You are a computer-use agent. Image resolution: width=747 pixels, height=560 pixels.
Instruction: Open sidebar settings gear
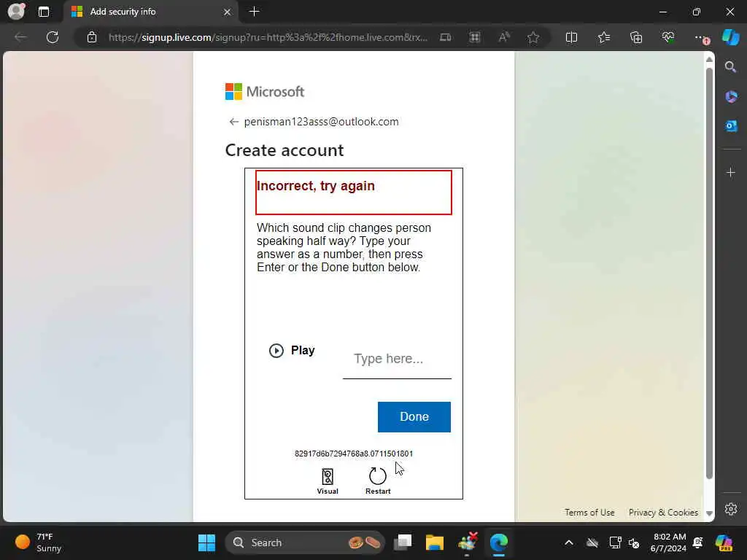coord(731,509)
